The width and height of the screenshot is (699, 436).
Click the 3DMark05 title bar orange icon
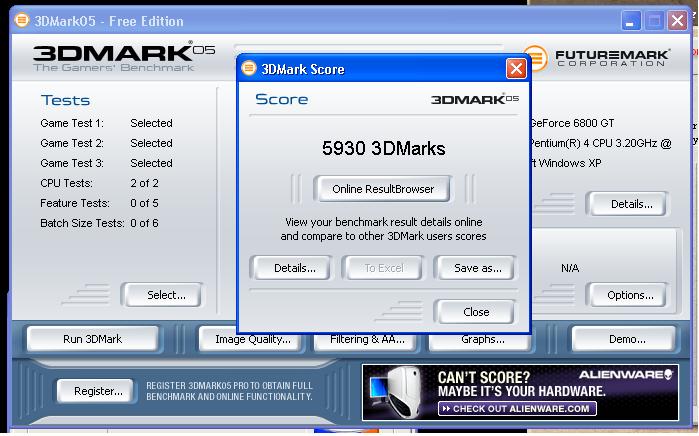coord(21,21)
